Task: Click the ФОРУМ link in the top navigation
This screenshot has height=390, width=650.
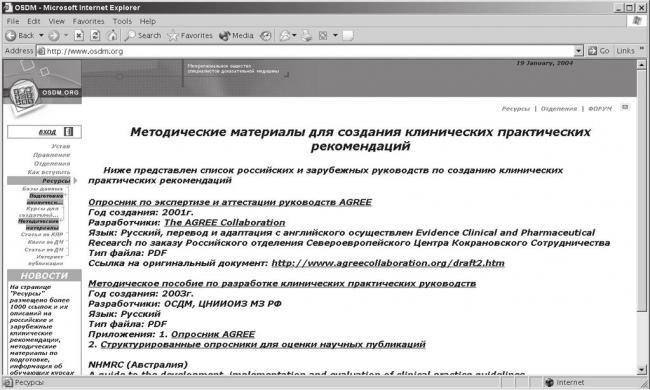Action: click(x=599, y=109)
